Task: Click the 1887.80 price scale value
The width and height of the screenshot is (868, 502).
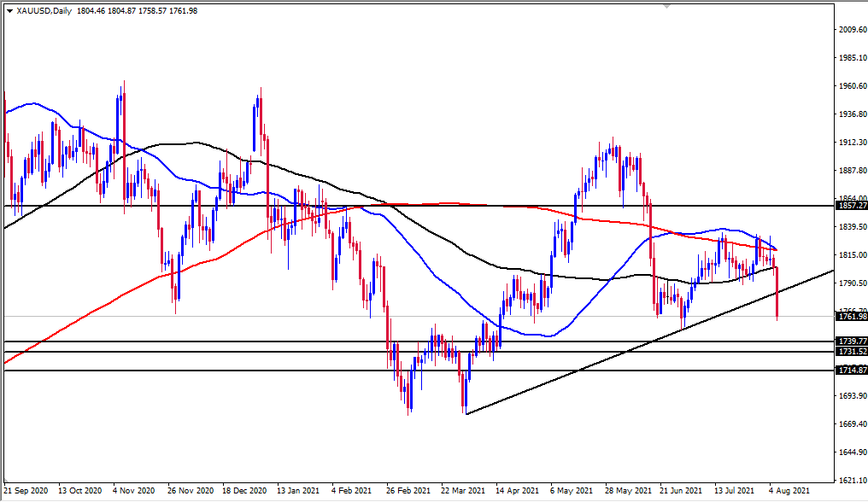Action: point(853,171)
